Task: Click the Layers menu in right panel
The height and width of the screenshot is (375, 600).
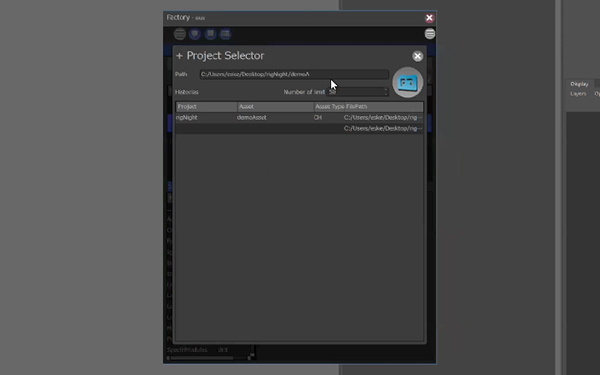Action: tap(578, 94)
